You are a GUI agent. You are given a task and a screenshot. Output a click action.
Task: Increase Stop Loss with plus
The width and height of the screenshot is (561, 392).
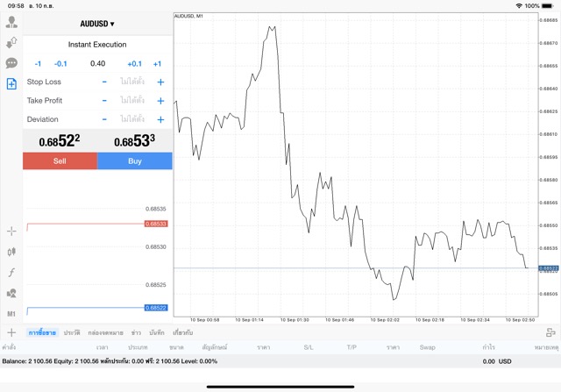[160, 82]
